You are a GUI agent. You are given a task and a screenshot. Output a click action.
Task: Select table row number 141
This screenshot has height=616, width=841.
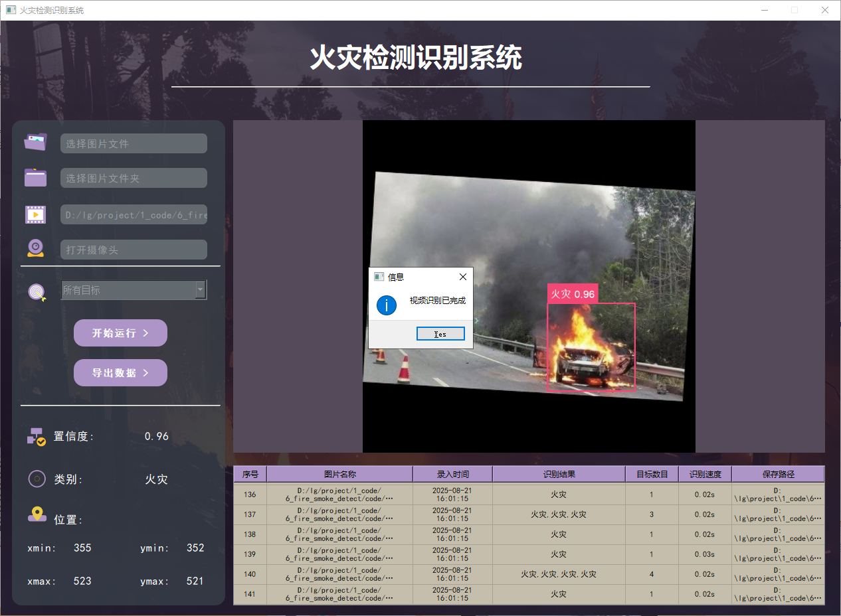[x=529, y=594]
